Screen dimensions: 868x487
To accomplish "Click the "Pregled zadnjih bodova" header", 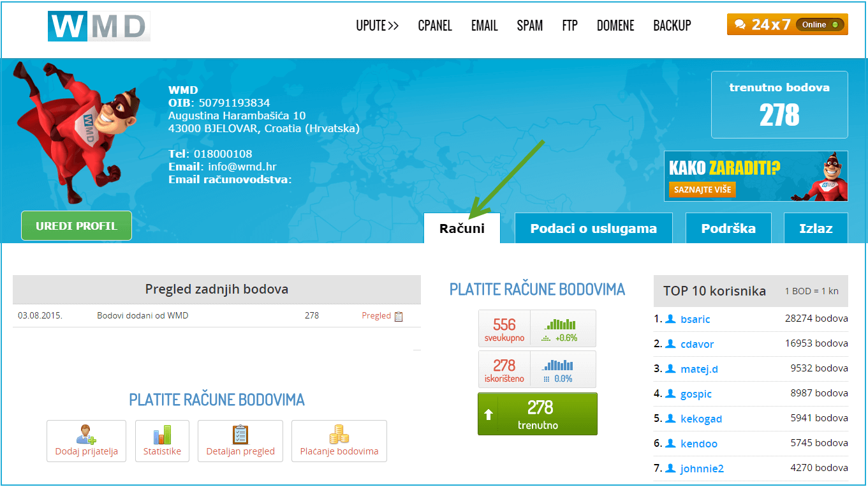I will click(x=217, y=289).
